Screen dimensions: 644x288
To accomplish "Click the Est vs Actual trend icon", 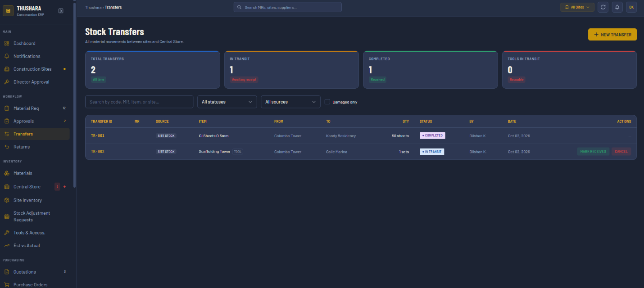I will 7,246.
